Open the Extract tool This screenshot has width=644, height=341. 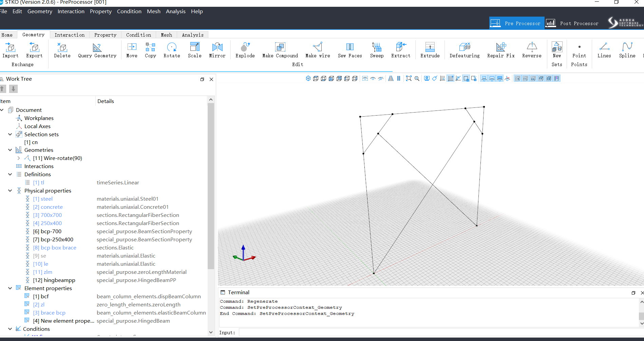(x=401, y=50)
